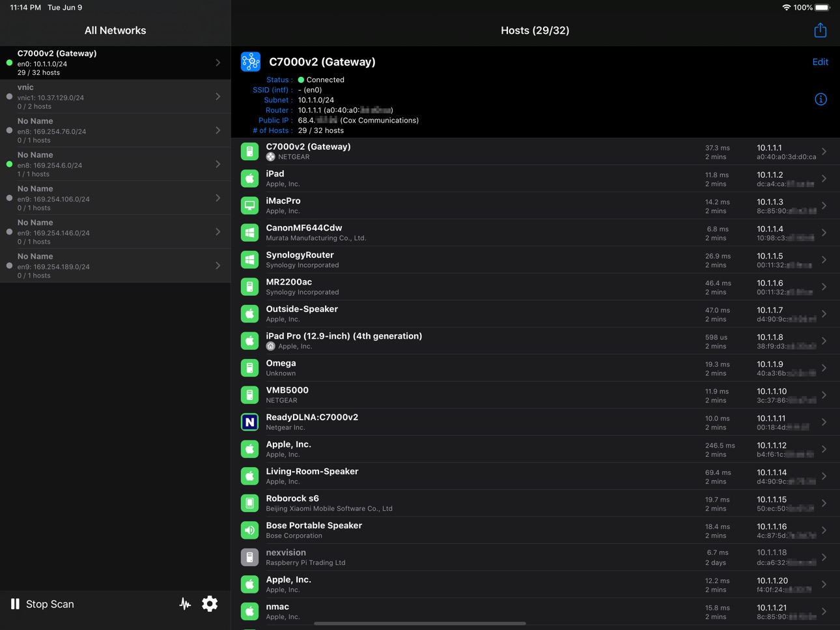Tap the bottom horizontal scroll indicator

[420, 623]
